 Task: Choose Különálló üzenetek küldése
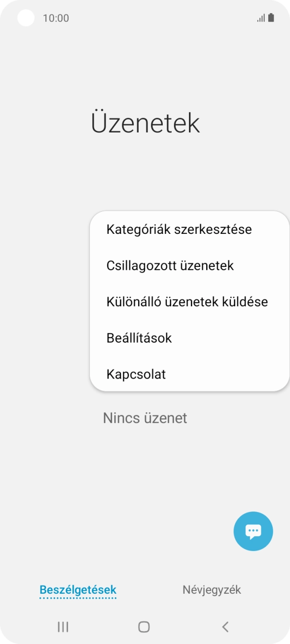point(187,302)
